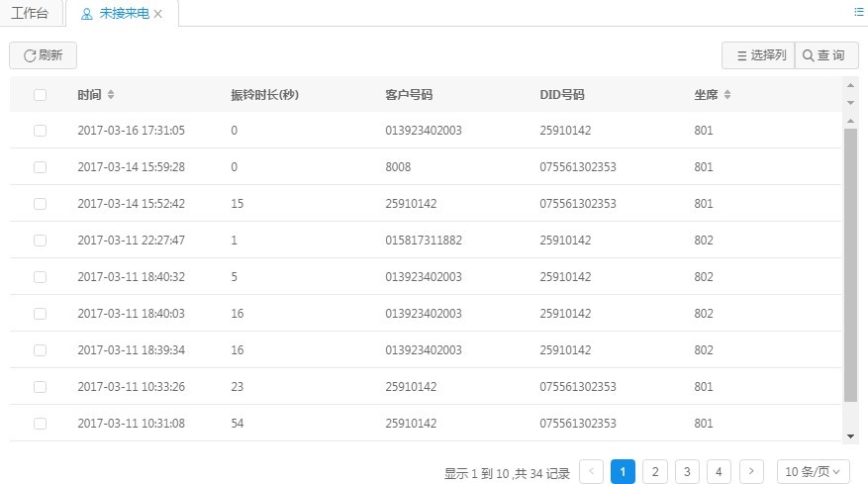This screenshot has height=484, width=868.
Task: Go to page 2
Action: 655,472
